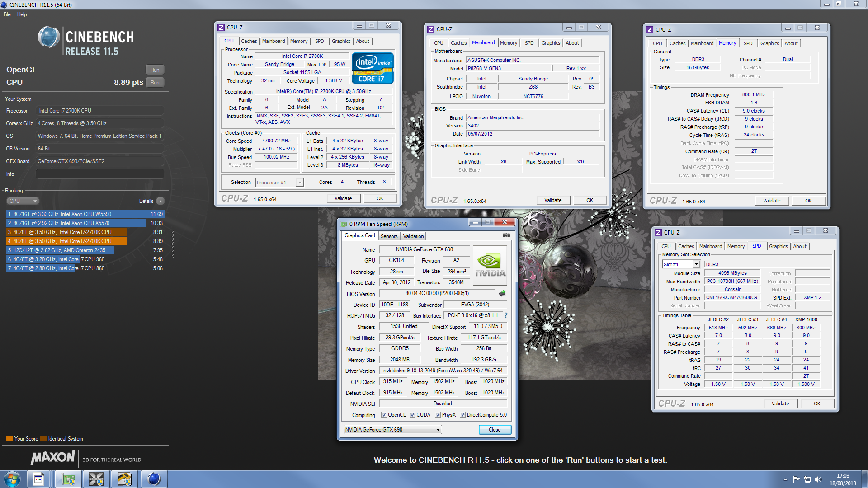Viewport: 868px width, 488px height.
Task: Switch to the Sensors tab in GPU-Z
Action: point(389,236)
